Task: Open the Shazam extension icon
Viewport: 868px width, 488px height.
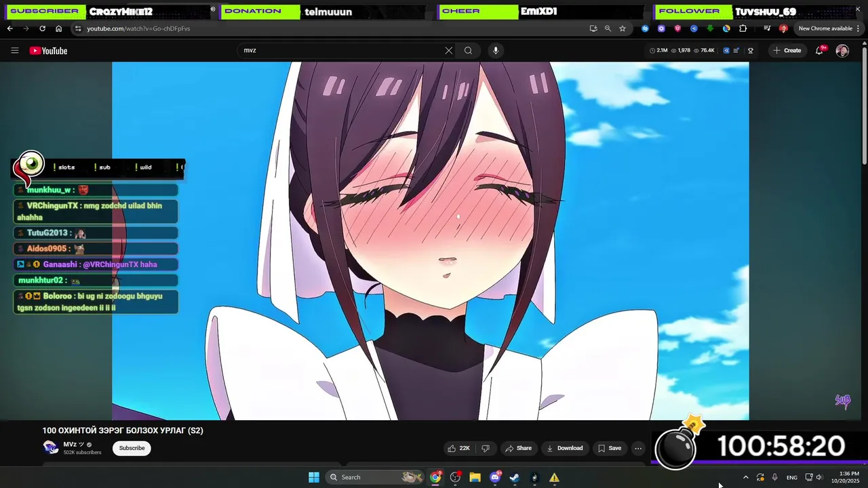Action: click(x=645, y=28)
